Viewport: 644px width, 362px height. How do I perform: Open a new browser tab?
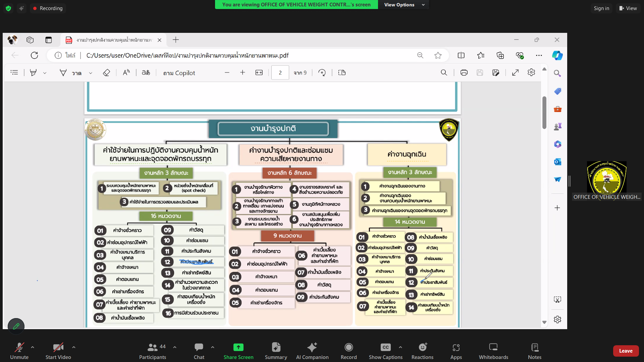point(176,40)
